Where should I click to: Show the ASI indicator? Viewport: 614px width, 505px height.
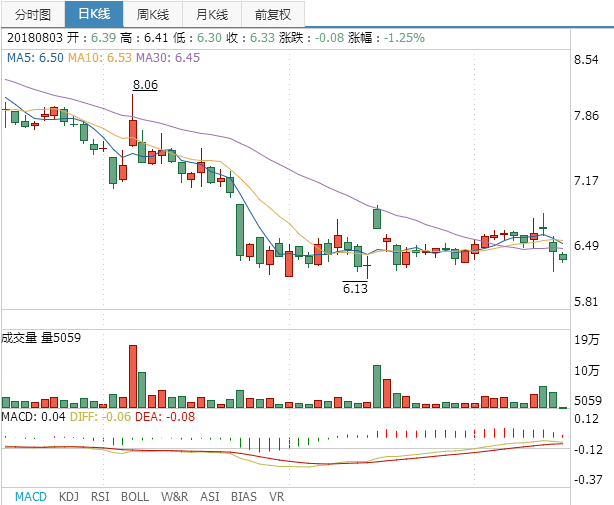click(209, 497)
